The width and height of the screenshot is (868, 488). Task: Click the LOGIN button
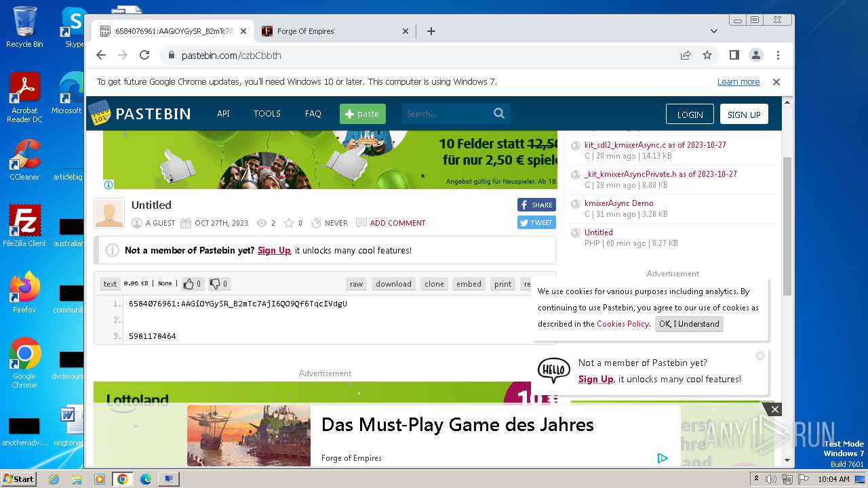tap(690, 115)
